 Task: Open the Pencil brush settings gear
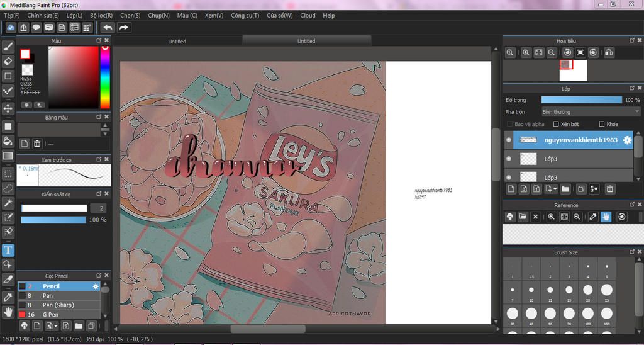pyautogui.click(x=96, y=286)
